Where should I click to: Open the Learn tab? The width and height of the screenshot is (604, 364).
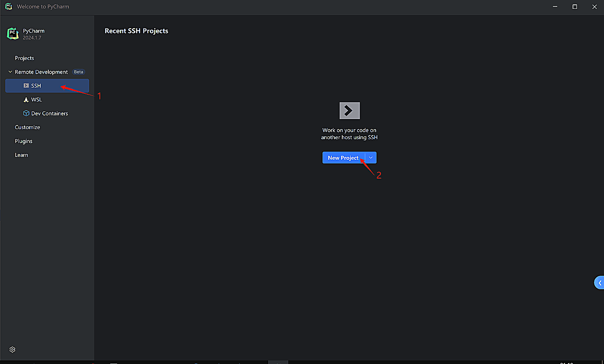21,155
